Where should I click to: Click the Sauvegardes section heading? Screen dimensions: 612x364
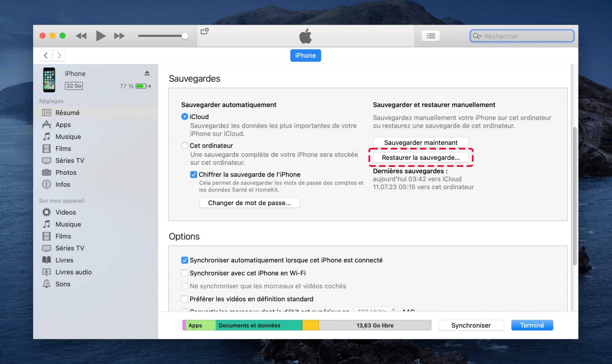(194, 78)
